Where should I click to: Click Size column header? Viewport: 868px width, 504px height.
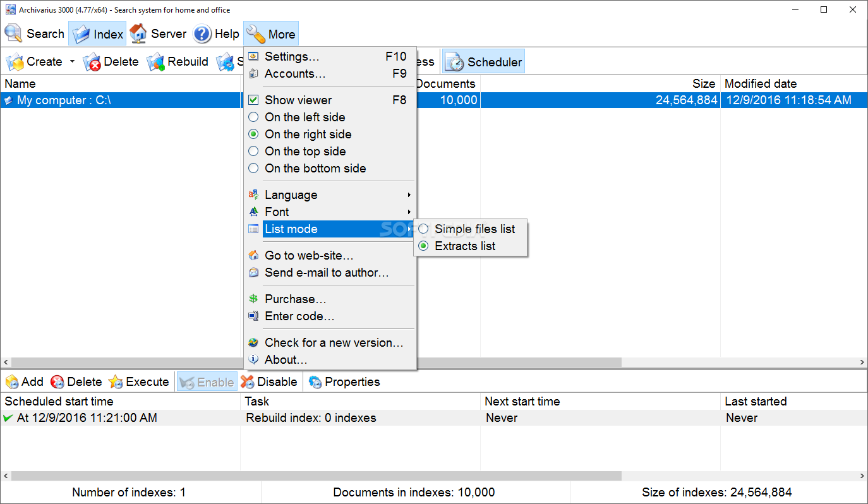(x=704, y=83)
